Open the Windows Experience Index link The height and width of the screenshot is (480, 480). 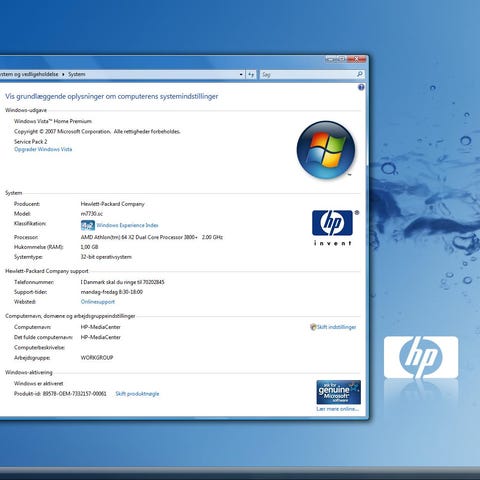point(127,225)
